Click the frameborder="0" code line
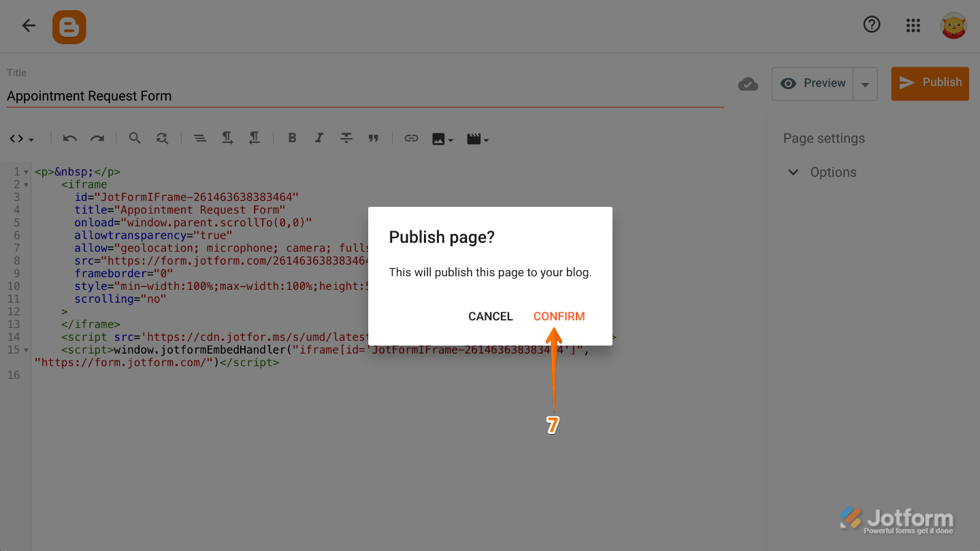 (124, 273)
